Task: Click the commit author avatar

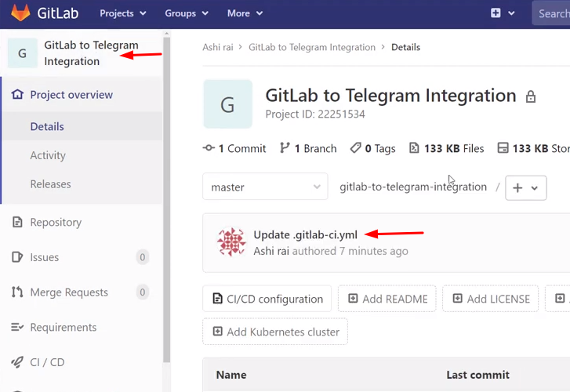Action: click(x=231, y=241)
